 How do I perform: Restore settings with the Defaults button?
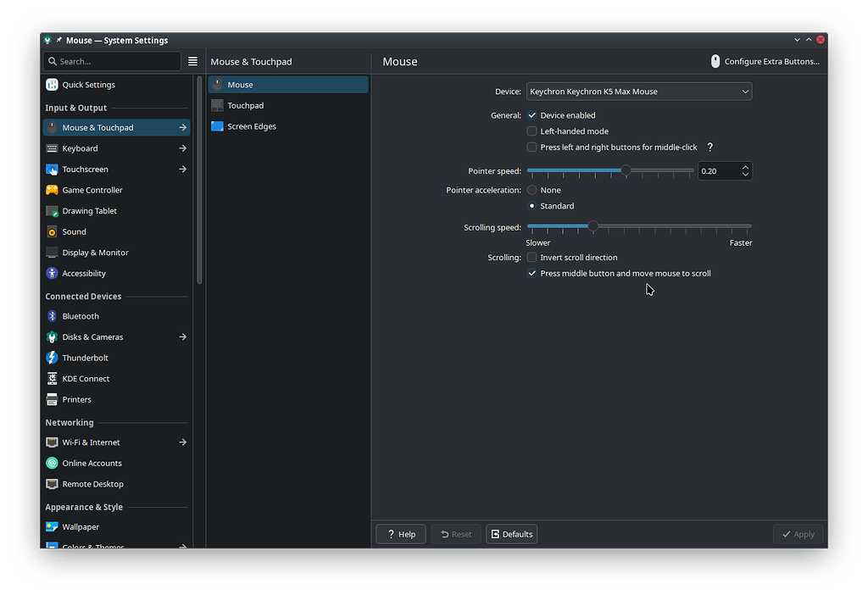[511, 534]
